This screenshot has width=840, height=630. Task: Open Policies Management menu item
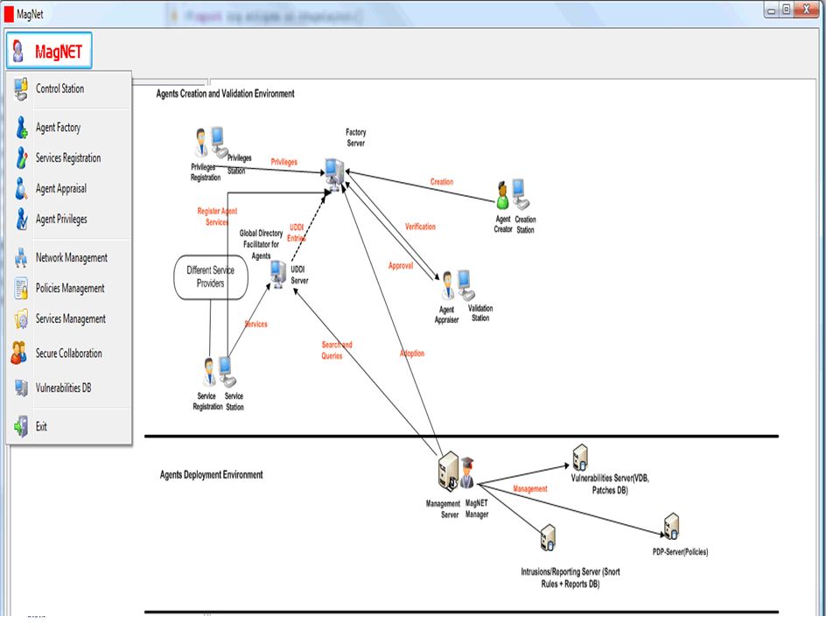coord(69,288)
